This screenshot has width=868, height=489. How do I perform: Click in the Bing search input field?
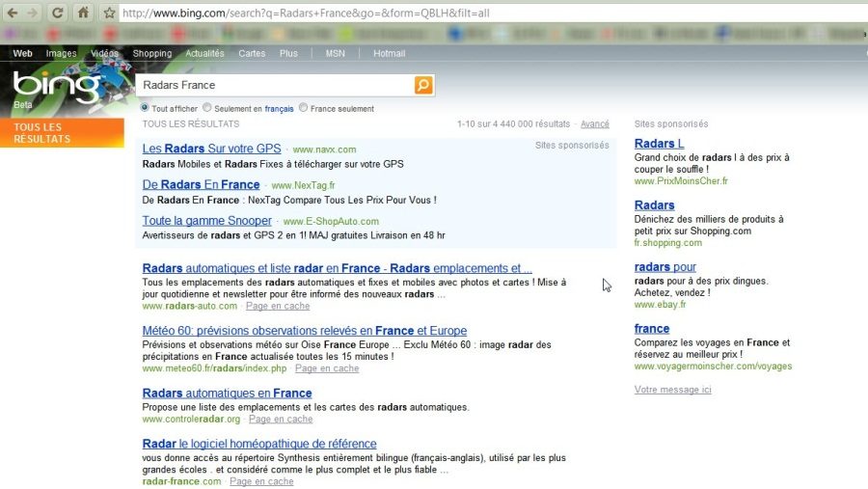(x=275, y=86)
